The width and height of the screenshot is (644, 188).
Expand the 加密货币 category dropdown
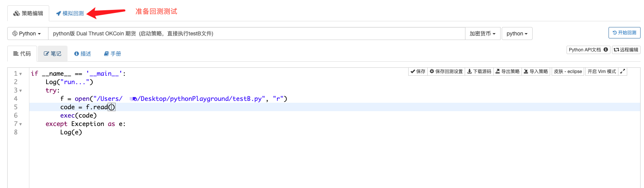[x=482, y=33]
